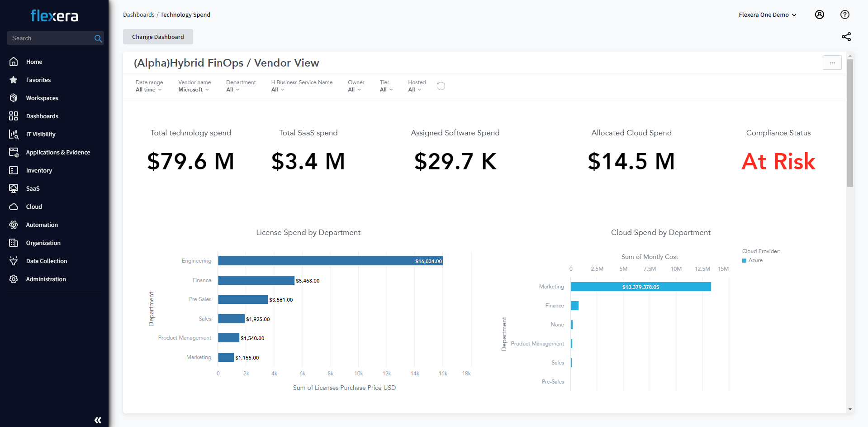This screenshot has width=868, height=427.
Task: Click the share icon
Action: (x=846, y=37)
